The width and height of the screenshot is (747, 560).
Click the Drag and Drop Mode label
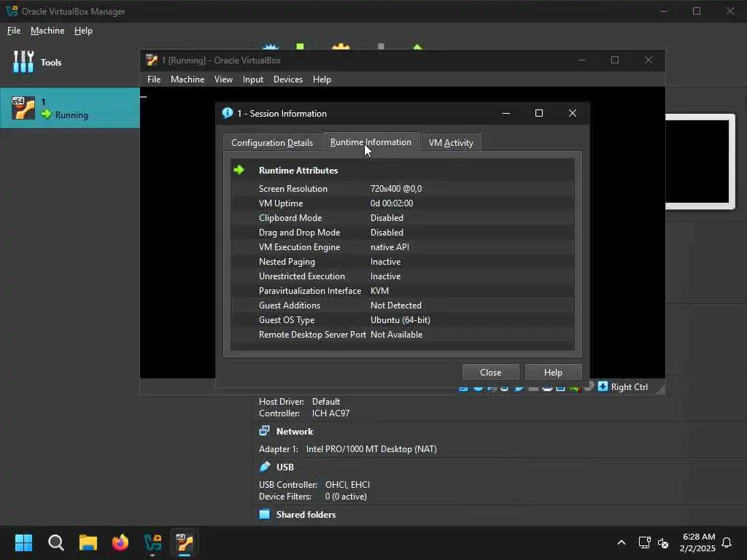pos(299,233)
